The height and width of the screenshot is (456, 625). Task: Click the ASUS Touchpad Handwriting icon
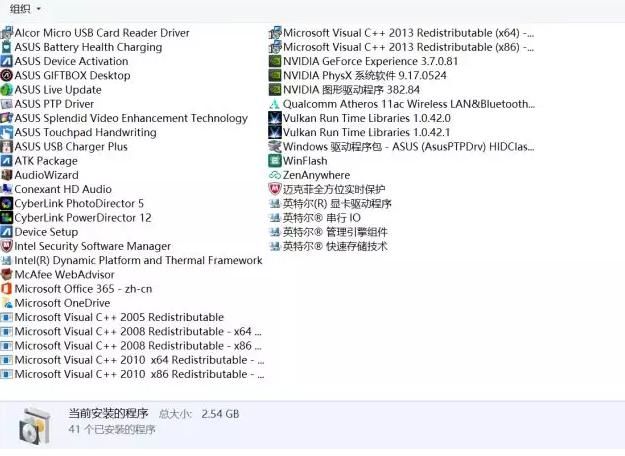pos(7,133)
